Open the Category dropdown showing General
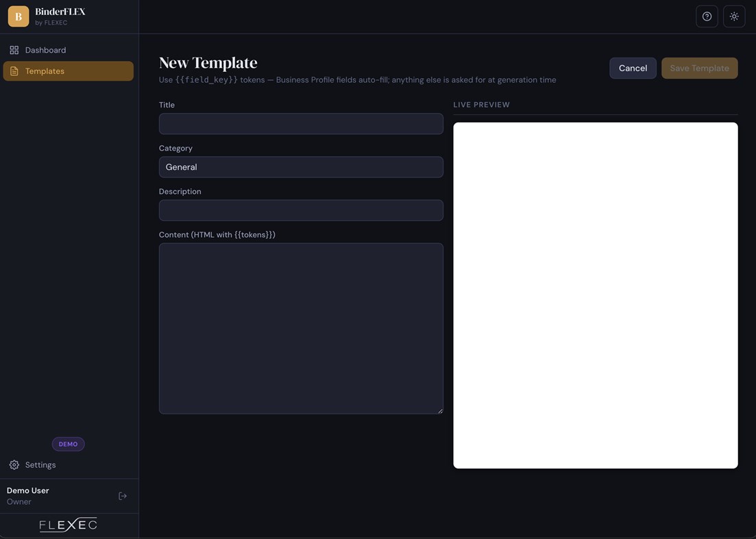The height and width of the screenshot is (539, 756). (x=301, y=167)
